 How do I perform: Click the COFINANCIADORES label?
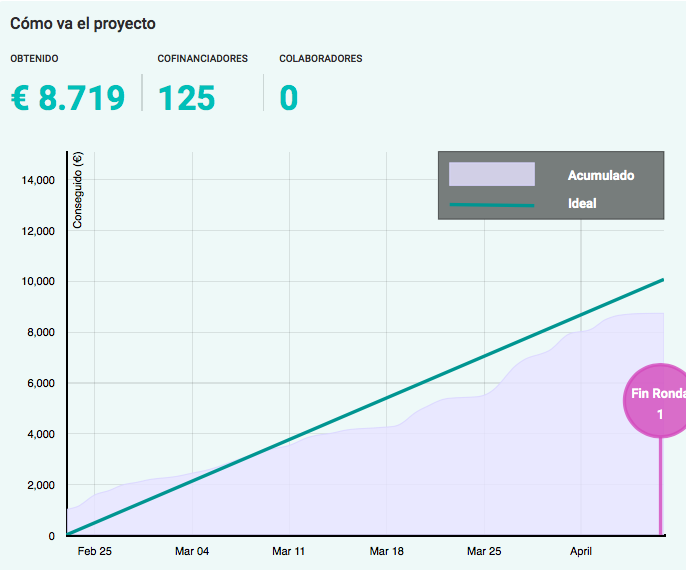click(x=203, y=59)
